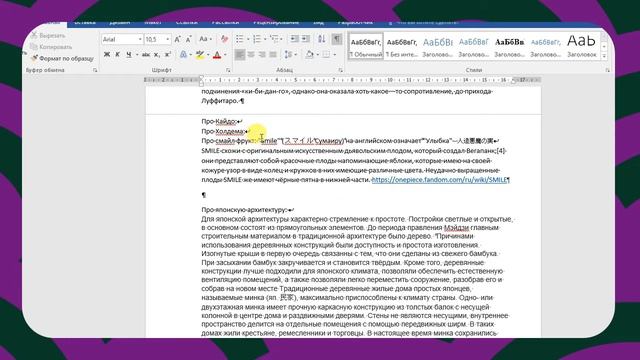Expand the numbering library arrow
The image size is (640, 360).
pyautogui.click(x=265, y=39)
